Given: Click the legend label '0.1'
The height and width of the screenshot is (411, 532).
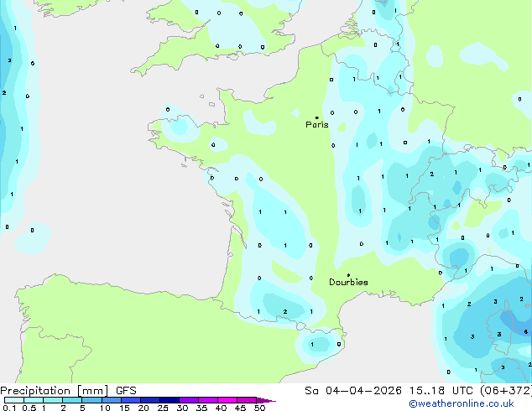Looking at the screenshot, I should click(x=9, y=408).
